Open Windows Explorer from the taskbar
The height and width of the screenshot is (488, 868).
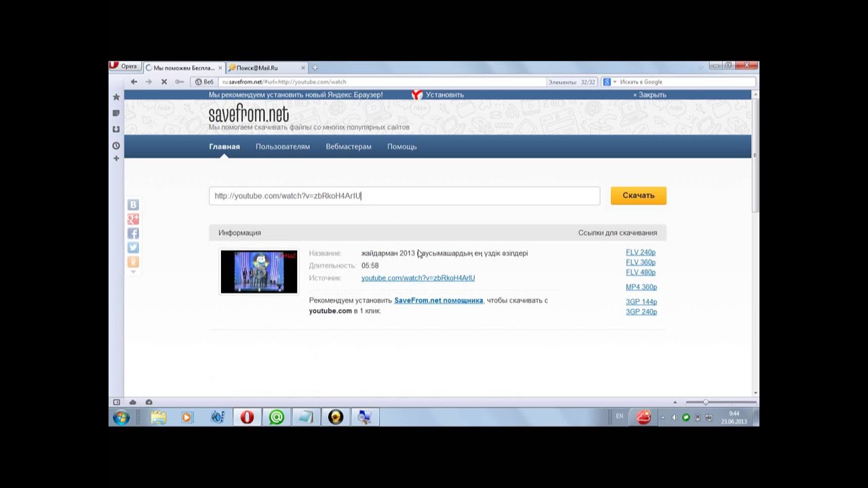[x=159, y=418]
